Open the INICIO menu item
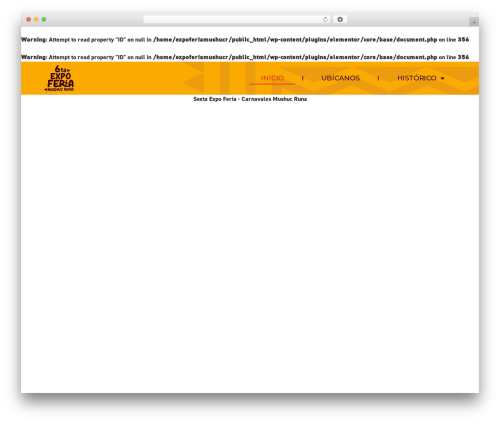The height and width of the screenshot is (423, 500). coord(272,78)
